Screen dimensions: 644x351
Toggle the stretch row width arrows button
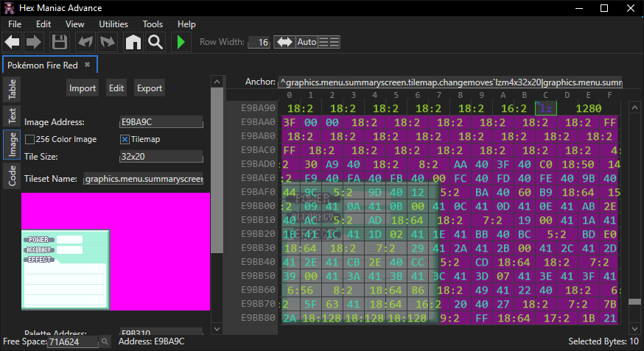(284, 42)
